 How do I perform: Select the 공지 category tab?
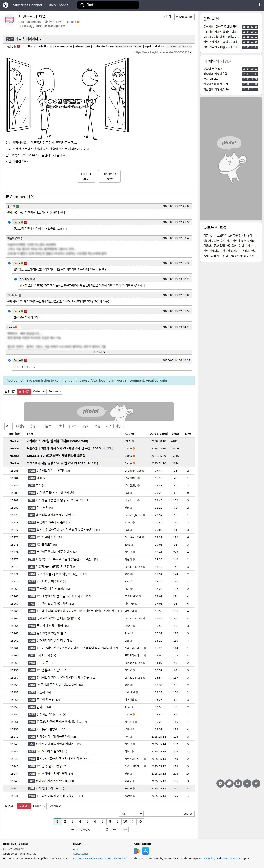(x=86, y=426)
